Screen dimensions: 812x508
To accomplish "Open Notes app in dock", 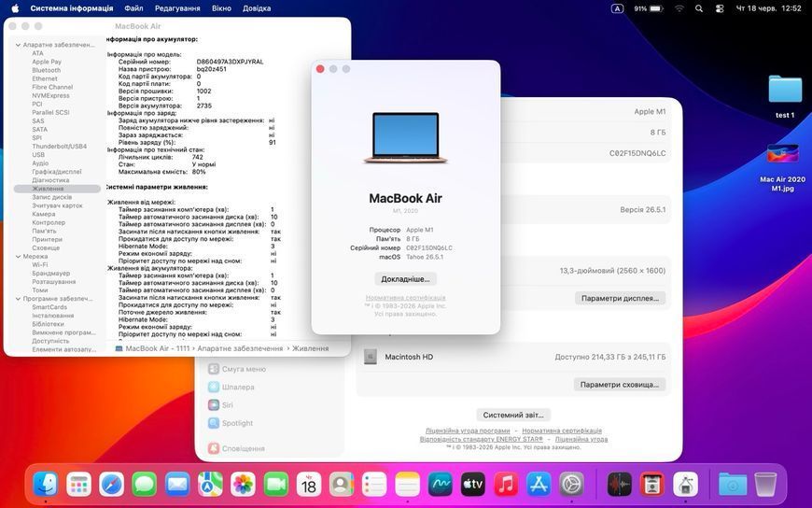I will coord(408,486).
